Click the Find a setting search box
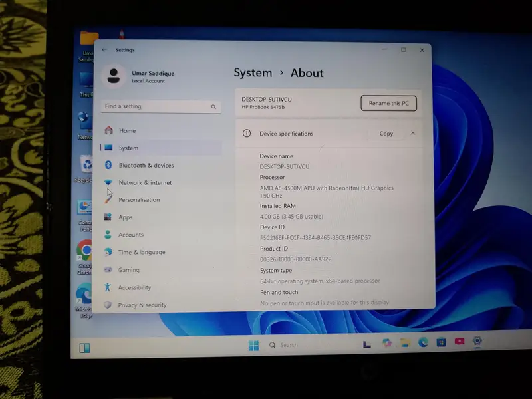This screenshot has height=399, width=532. coord(156,106)
